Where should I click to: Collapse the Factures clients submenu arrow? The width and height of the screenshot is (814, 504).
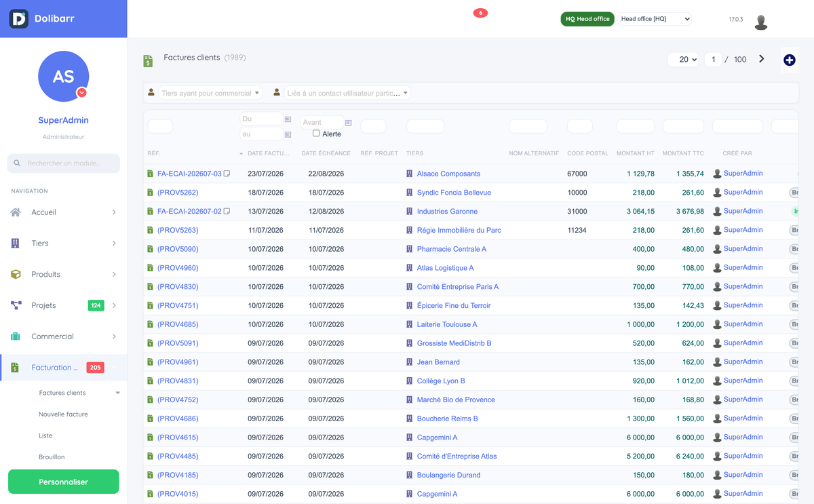[x=117, y=393]
